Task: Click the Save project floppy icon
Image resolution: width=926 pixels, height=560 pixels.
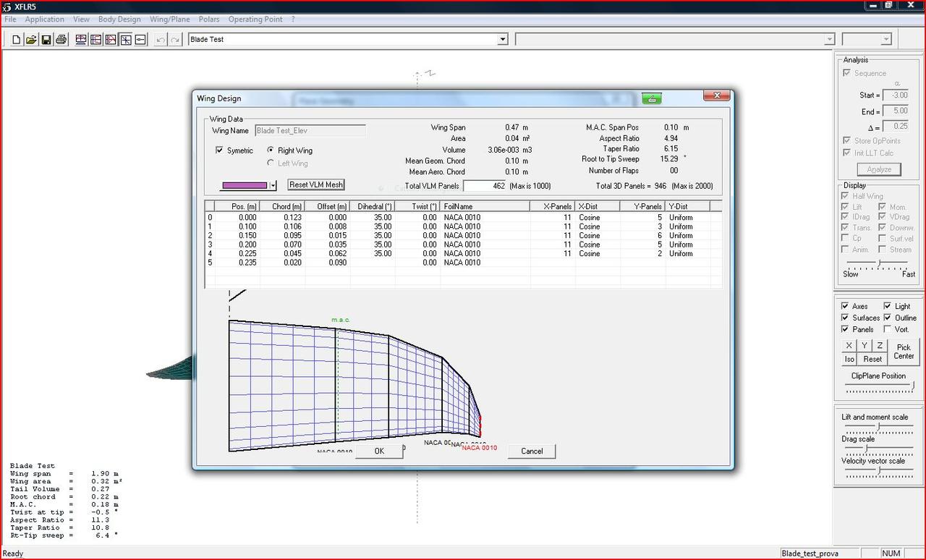Action: (x=46, y=40)
